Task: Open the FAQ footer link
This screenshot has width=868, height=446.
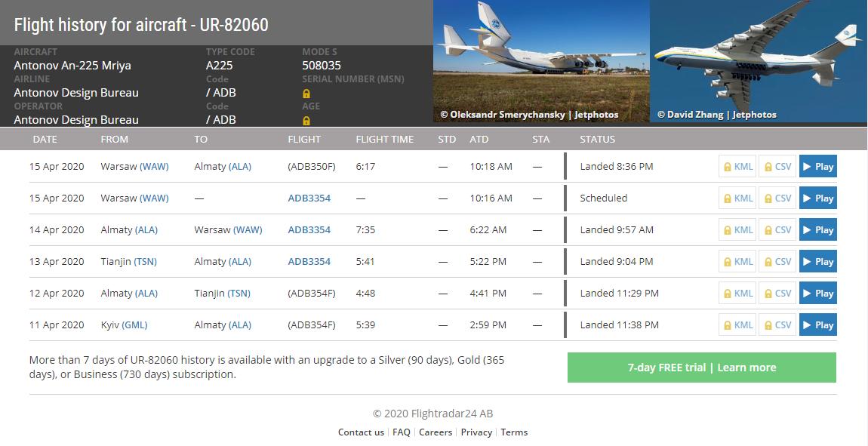Action: (x=402, y=432)
